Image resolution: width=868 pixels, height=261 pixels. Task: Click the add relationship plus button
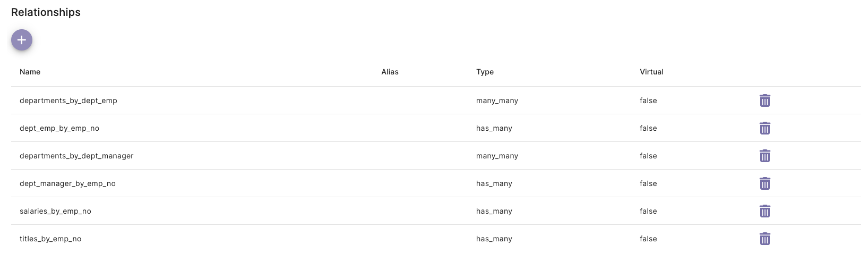click(22, 40)
